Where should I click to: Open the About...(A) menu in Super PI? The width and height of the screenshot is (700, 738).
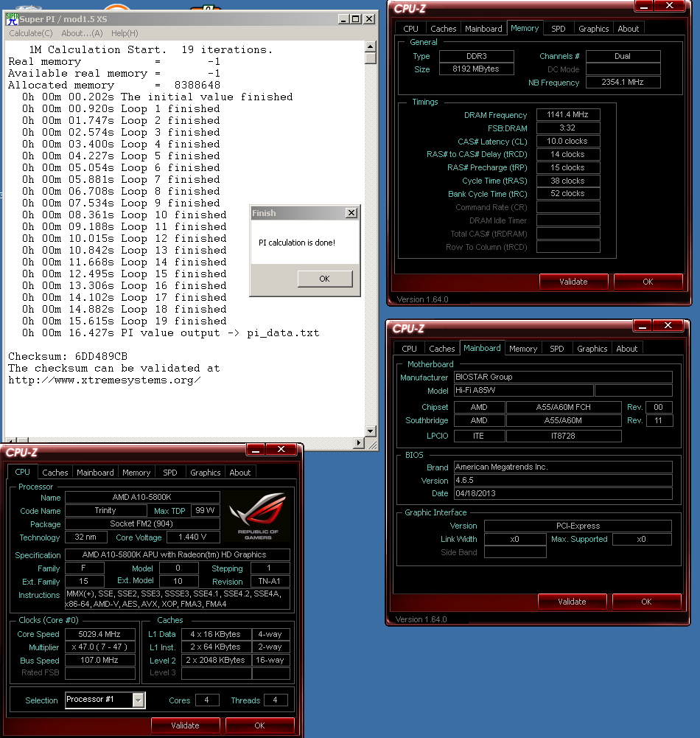tap(82, 33)
